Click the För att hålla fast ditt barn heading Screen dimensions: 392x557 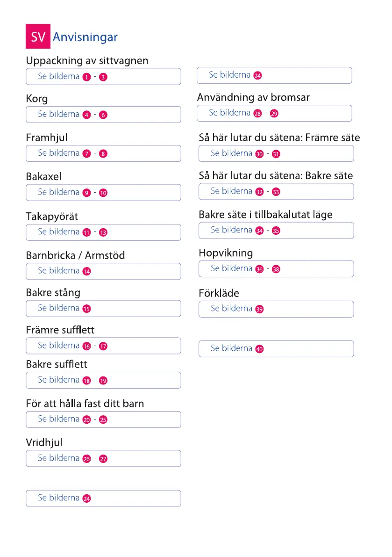[x=85, y=403]
